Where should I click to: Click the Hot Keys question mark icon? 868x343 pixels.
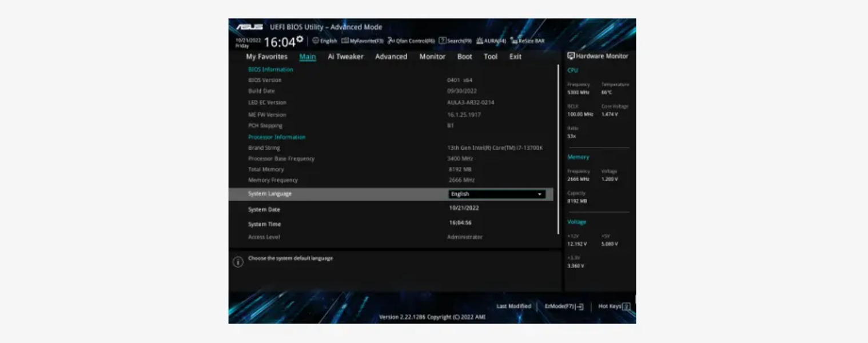(626, 306)
